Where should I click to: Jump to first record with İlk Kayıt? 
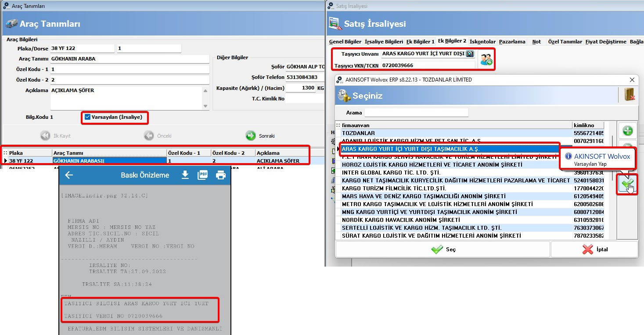56,136
